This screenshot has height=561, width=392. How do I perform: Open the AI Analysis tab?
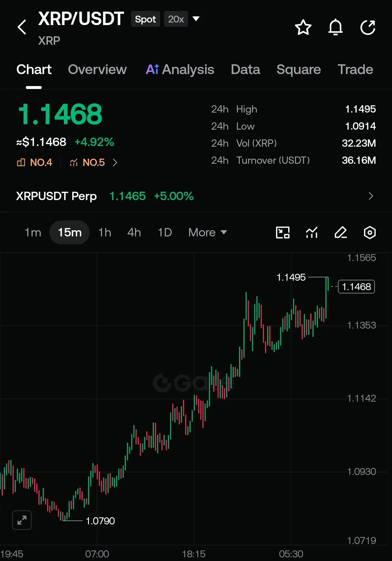point(180,69)
